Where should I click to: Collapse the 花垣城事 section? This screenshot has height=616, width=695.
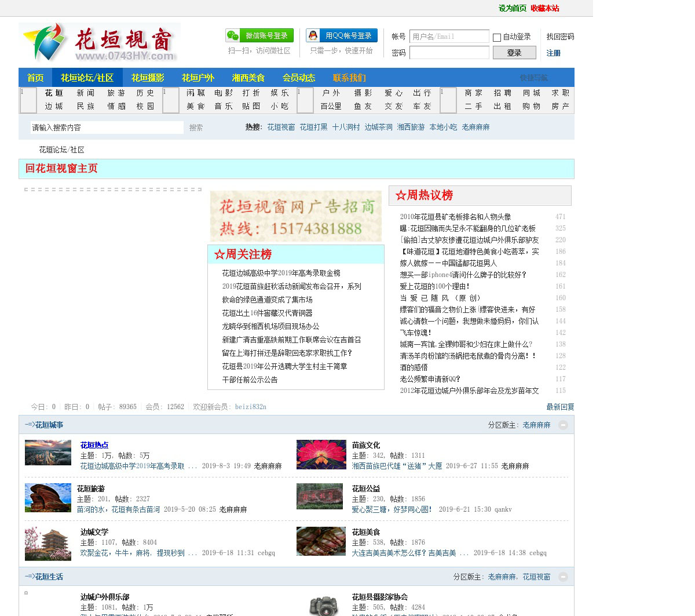coord(563,425)
